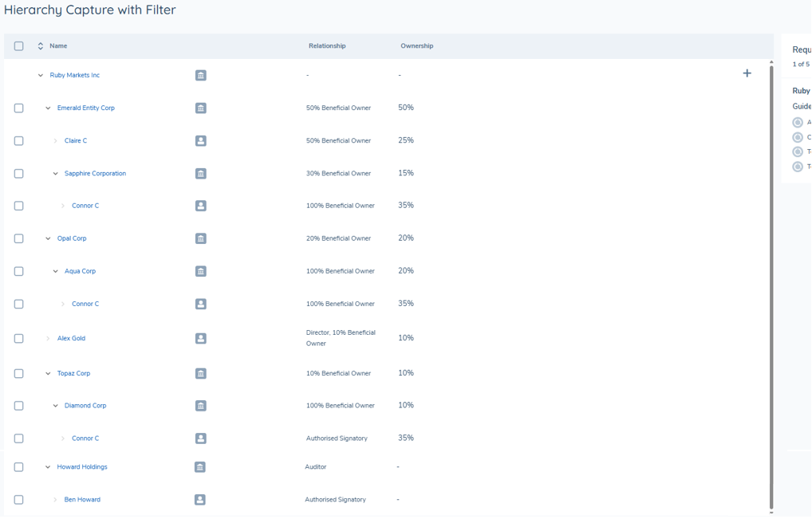Viewport: 812px width, 519px height.
Task: Click the person icon beside Alex Gold
Action: tap(201, 338)
